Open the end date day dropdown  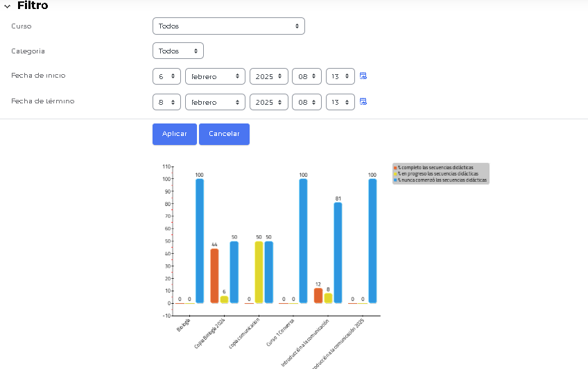(x=166, y=102)
